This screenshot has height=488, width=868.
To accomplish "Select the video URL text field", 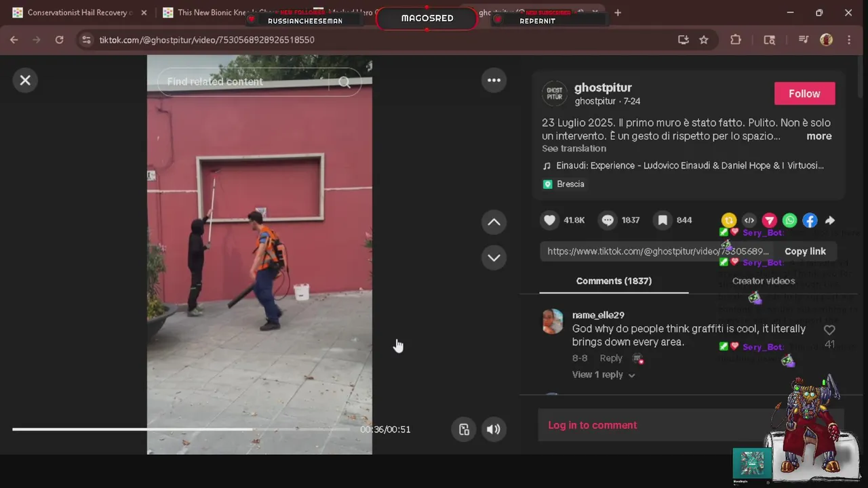I will pos(657,251).
